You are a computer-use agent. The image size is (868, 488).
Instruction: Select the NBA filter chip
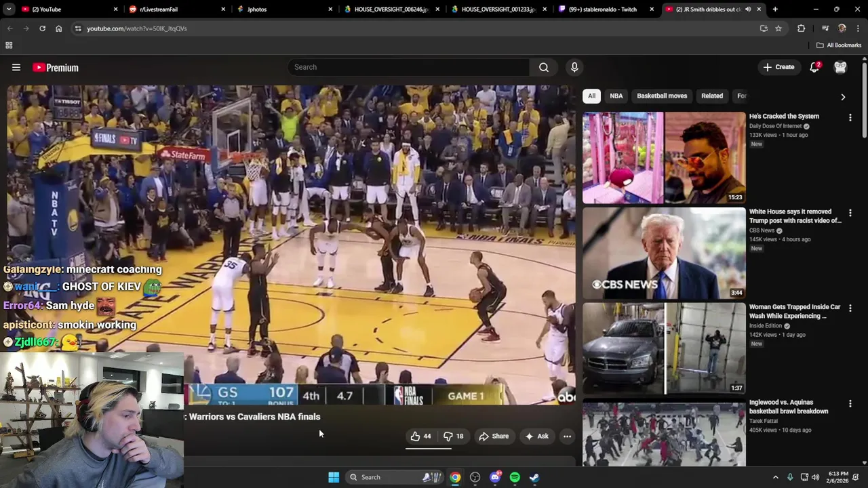click(616, 96)
